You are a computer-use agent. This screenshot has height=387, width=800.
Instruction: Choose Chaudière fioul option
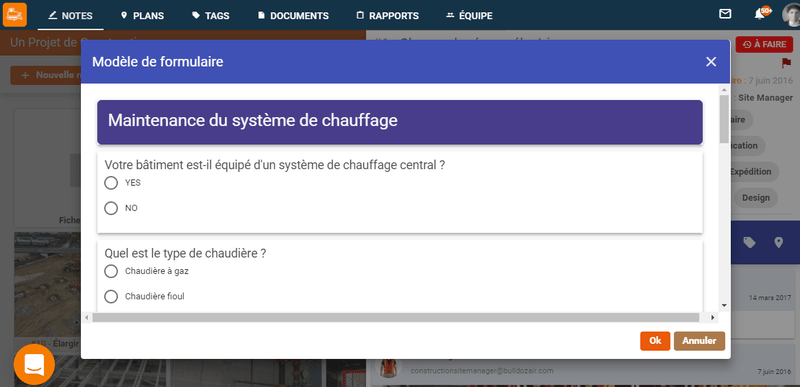pos(111,296)
